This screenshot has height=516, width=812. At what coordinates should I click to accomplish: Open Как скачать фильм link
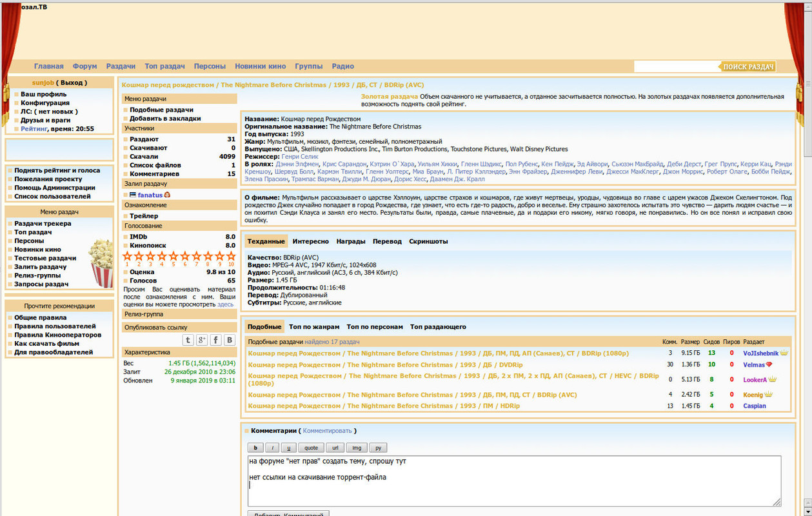pos(45,344)
